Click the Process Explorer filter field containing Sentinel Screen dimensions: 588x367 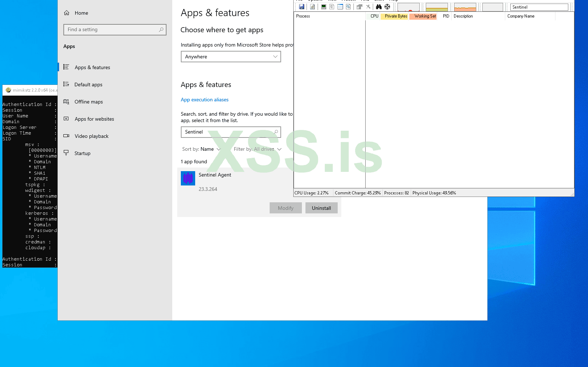point(539,7)
